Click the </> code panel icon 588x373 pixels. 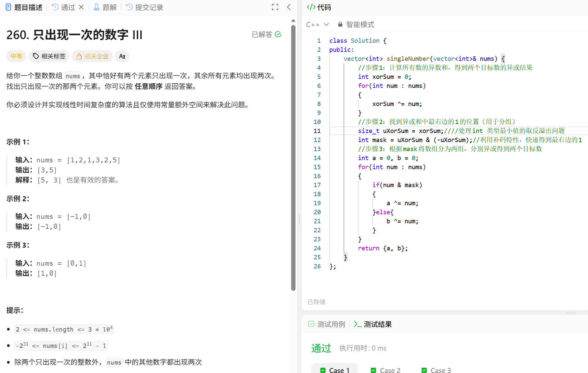pos(311,7)
